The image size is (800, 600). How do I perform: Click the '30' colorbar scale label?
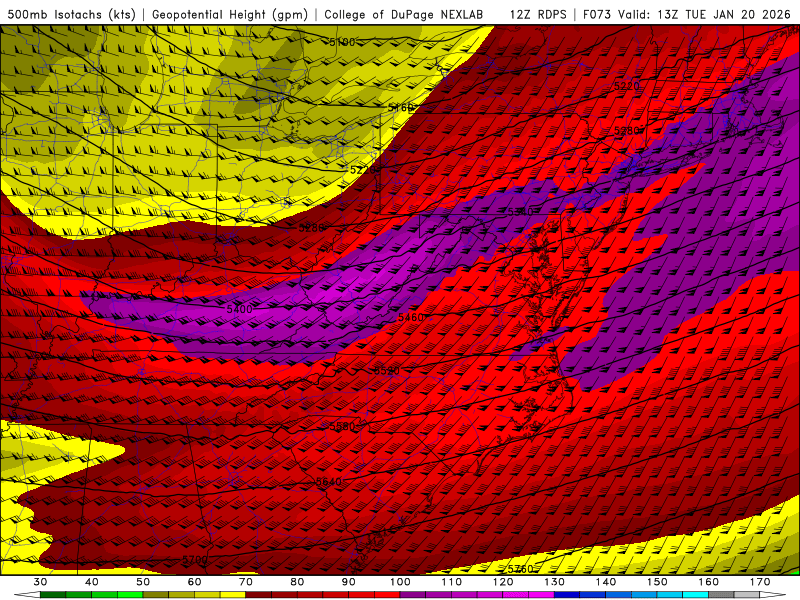tap(40, 582)
